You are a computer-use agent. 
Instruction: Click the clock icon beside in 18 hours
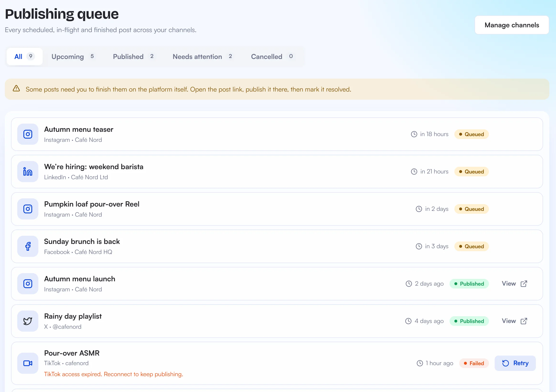pyautogui.click(x=414, y=134)
